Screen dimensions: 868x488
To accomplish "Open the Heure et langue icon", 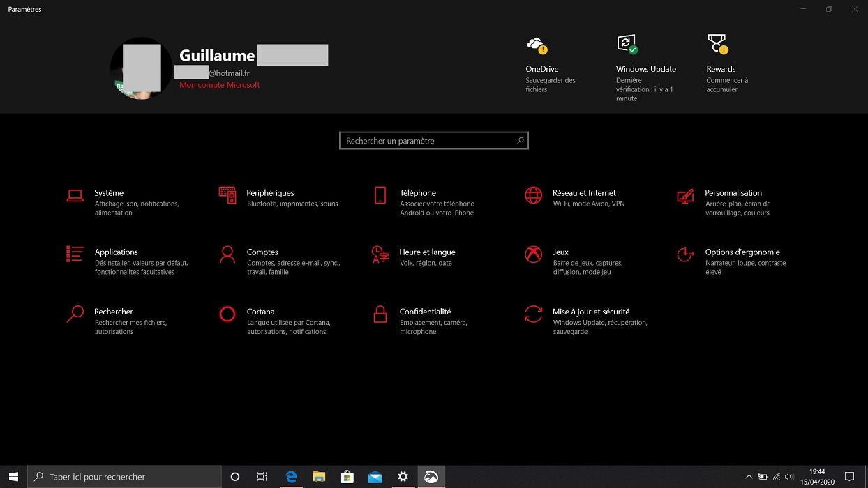I will click(380, 254).
